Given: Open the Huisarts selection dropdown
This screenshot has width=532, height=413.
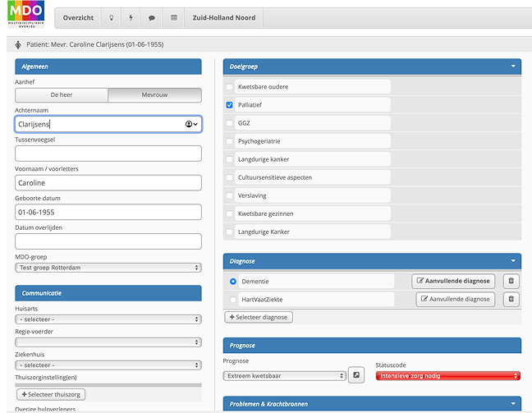Looking at the screenshot, I should click(108, 319).
